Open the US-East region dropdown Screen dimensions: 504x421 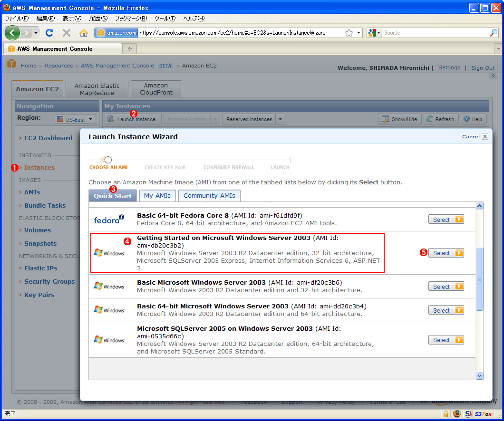[75, 119]
